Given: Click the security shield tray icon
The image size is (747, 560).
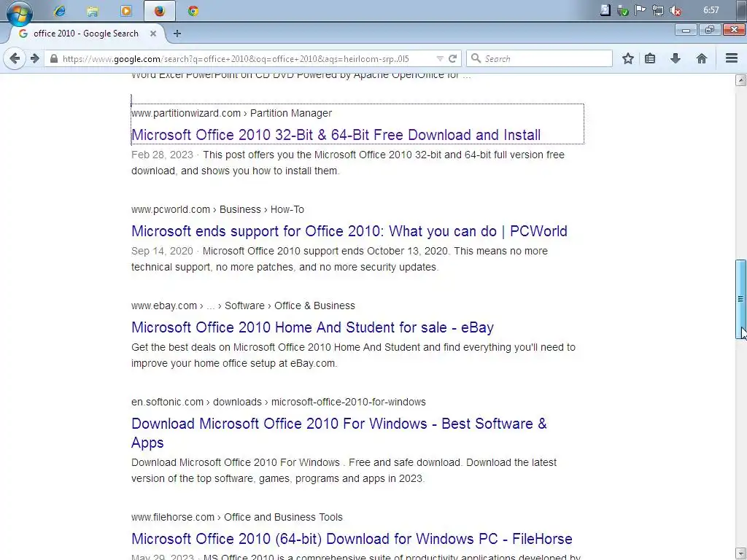Looking at the screenshot, I should coord(623,10).
